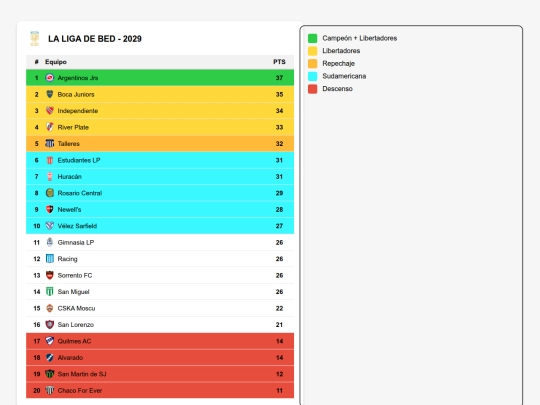Screen dimensions: 540x405
Task: Click the San Lorenzo club crest
Action: click(x=50, y=324)
